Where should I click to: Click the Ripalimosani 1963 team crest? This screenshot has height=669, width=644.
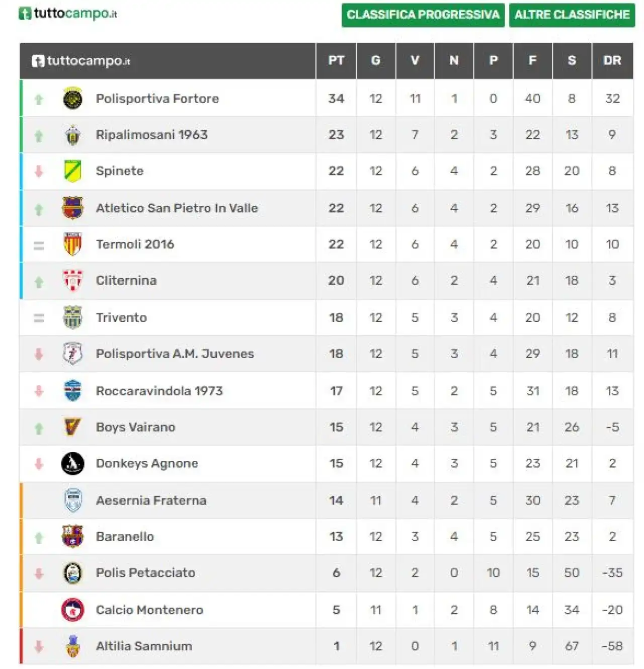72,135
